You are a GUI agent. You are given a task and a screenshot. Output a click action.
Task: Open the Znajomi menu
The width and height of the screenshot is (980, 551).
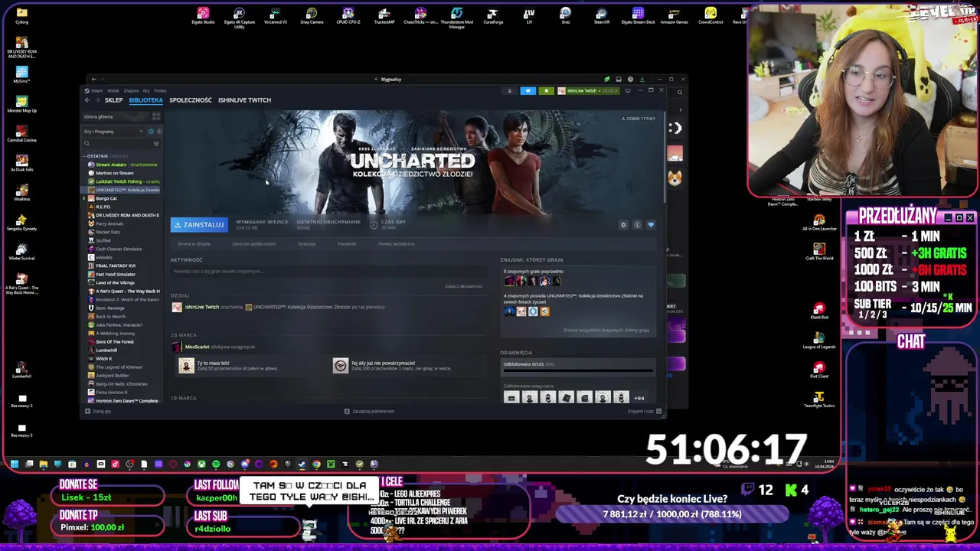(x=131, y=90)
